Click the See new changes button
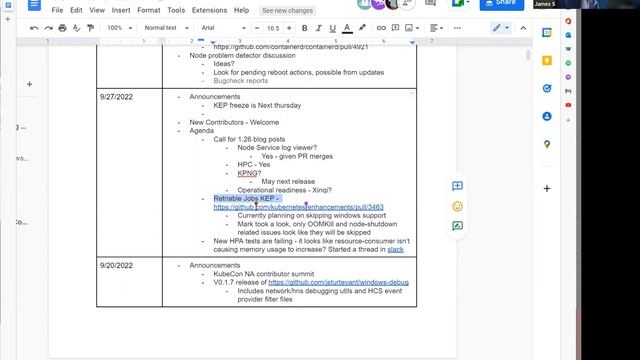The width and height of the screenshot is (640, 360). click(x=287, y=11)
